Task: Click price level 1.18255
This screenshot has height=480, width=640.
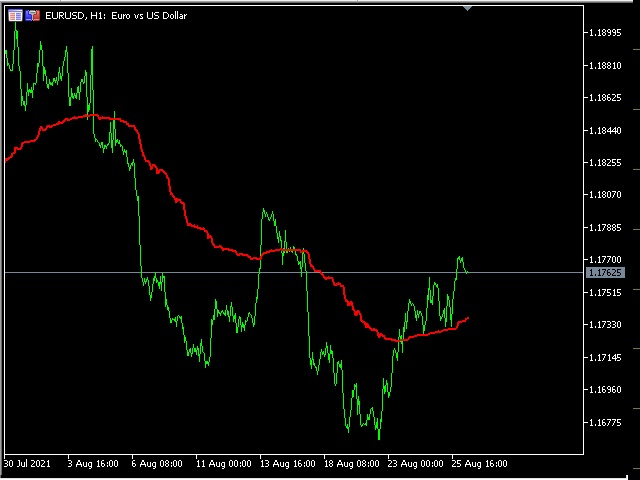Action: pyautogui.click(x=605, y=162)
